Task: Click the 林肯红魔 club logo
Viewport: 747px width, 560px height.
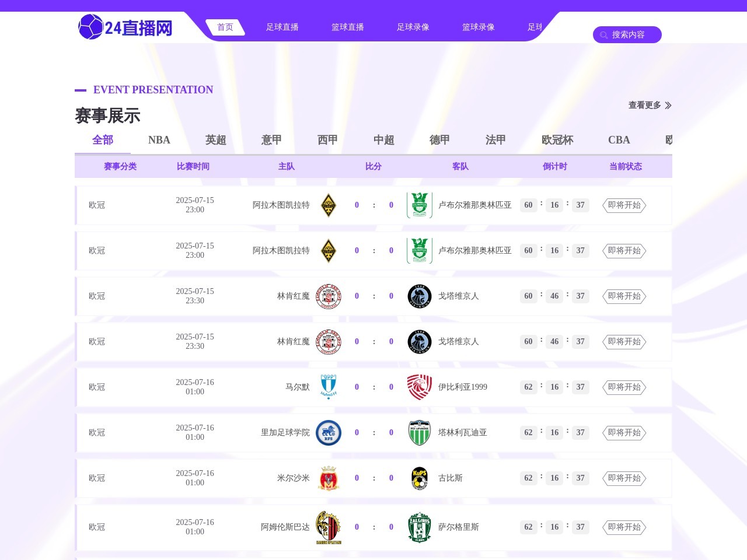Action: pyautogui.click(x=329, y=296)
